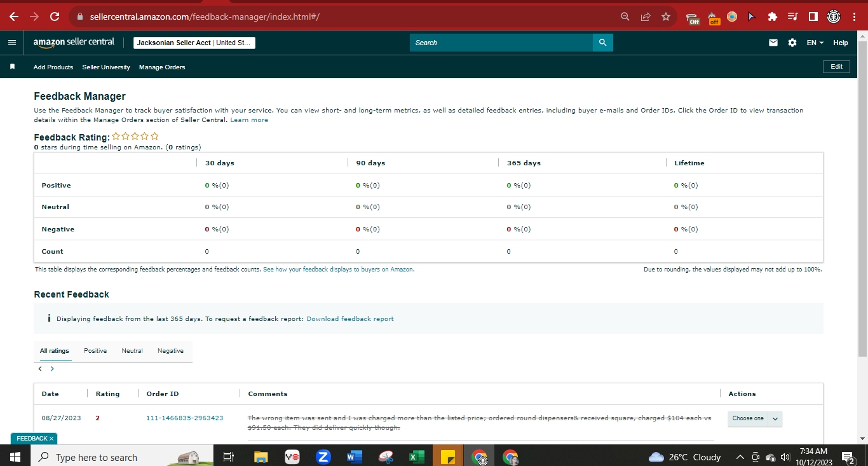Open order ID 111-1466835-2963423
868x466 pixels.
tap(184, 418)
